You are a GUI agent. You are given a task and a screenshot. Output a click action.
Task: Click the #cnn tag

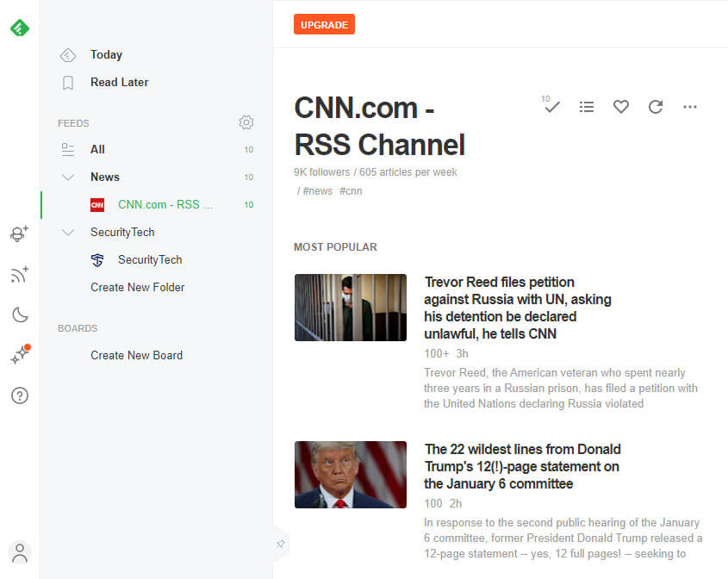coord(351,191)
